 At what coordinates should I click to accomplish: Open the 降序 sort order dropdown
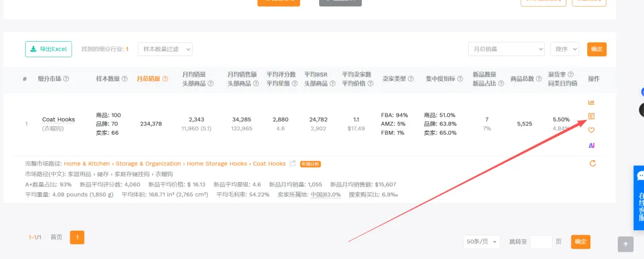[564, 49]
